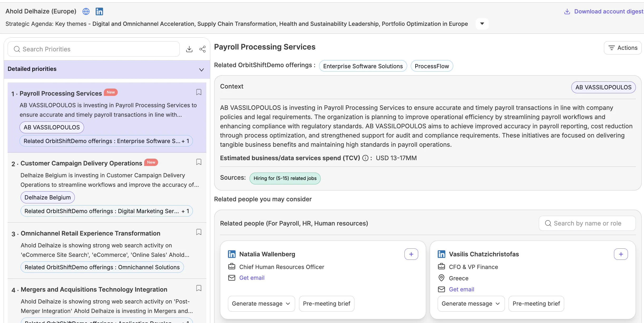Get email for Vasilis Chatzichristofas
This screenshot has height=323, width=644.
(461, 289)
